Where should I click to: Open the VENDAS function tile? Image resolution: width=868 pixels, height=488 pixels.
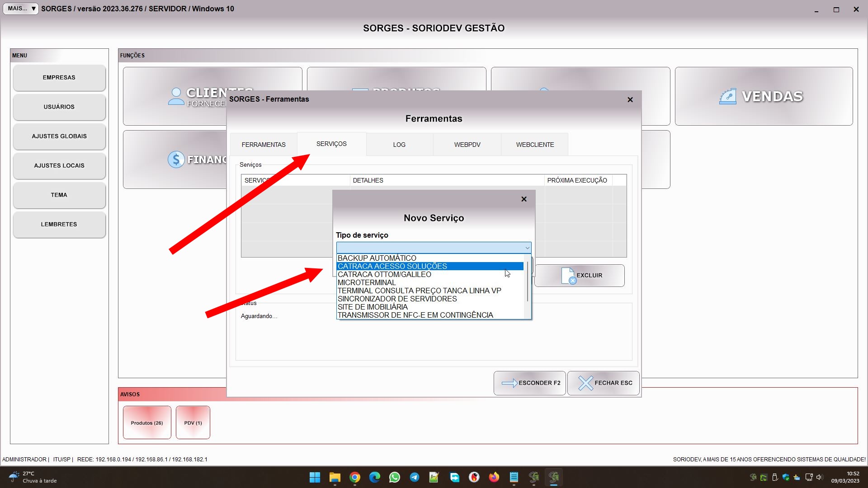pyautogui.click(x=764, y=96)
